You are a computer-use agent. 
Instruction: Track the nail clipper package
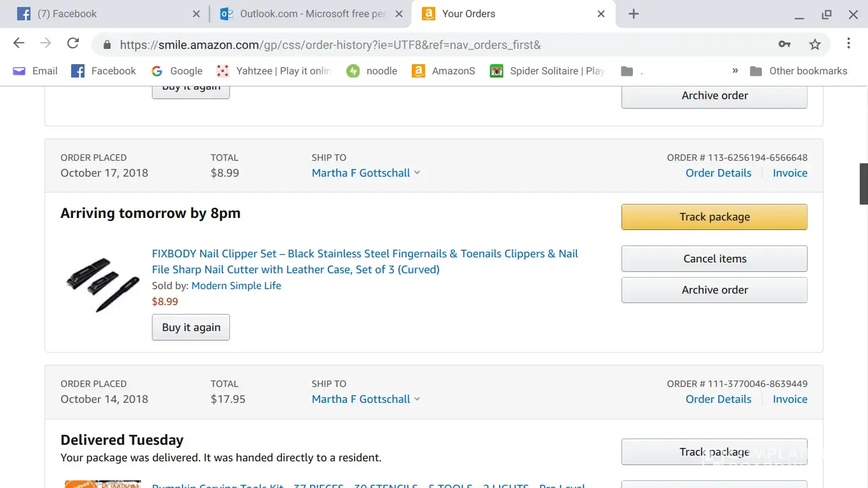pyautogui.click(x=714, y=217)
